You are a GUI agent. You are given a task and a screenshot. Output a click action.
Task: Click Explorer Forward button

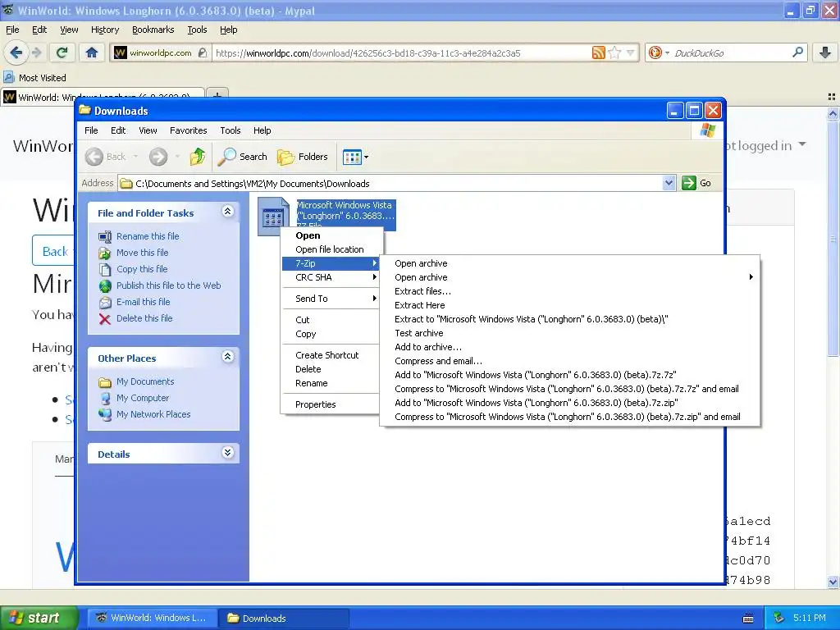click(x=158, y=157)
